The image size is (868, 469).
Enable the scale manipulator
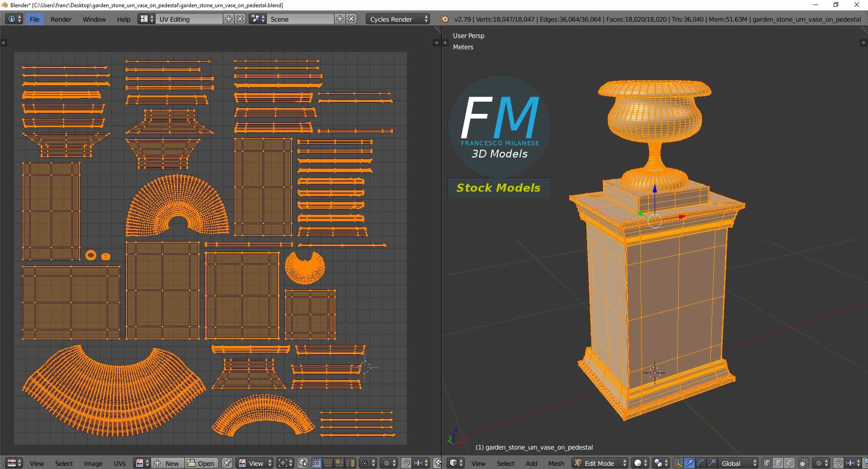[712, 463]
